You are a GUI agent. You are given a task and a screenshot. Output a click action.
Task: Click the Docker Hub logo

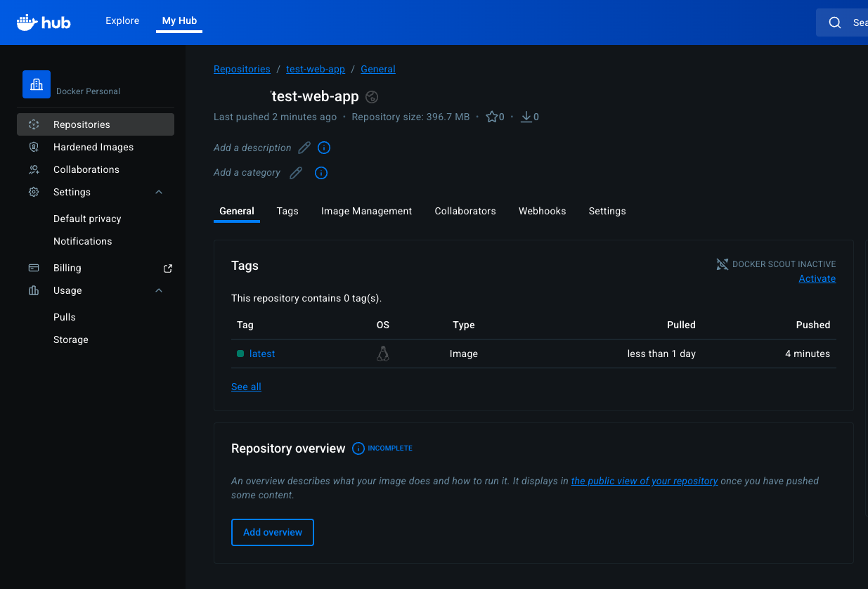(x=44, y=22)
